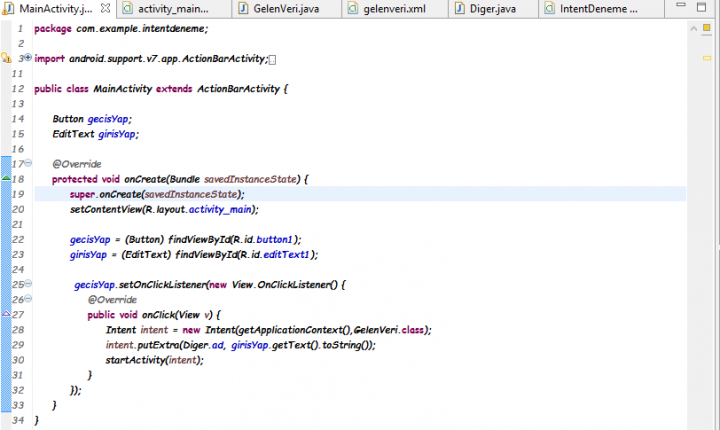The height and width of the screenshot is (430, 720).
Task: Click the Java file icon on the Diger.java tab
Action: [463, 9]
